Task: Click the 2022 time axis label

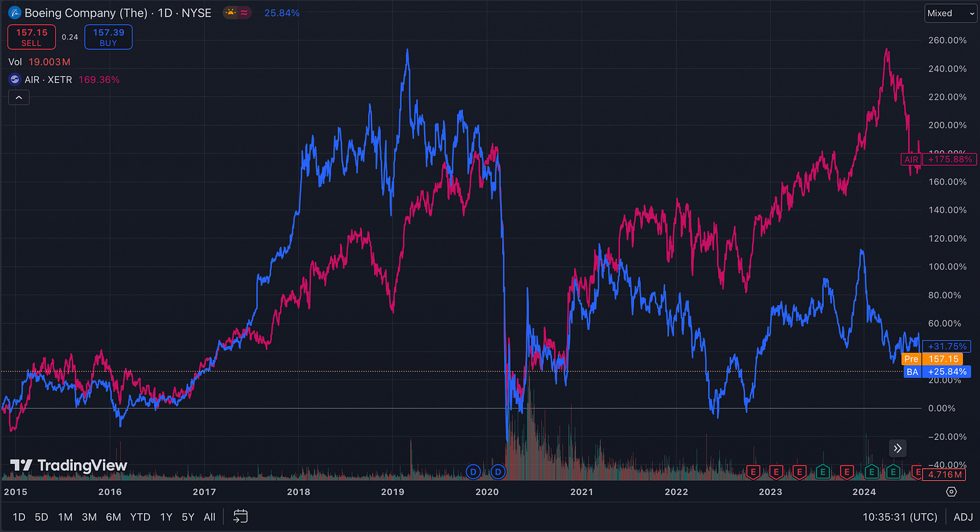Action: click(676, 492)
